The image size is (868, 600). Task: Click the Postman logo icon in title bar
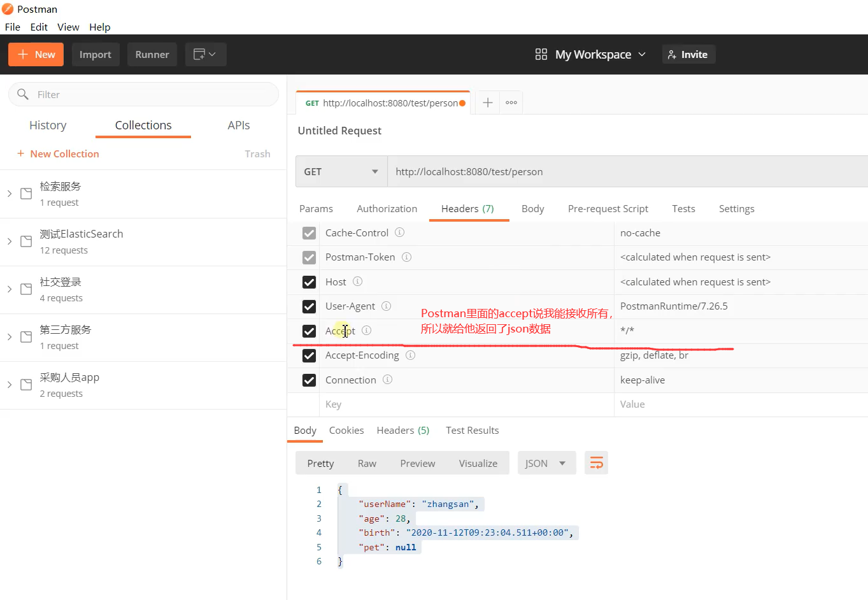point(8,9)
